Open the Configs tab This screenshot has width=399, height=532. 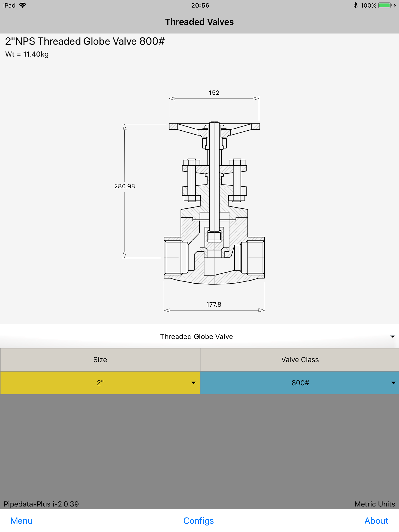pyautogui.click(x=199, y=521)
